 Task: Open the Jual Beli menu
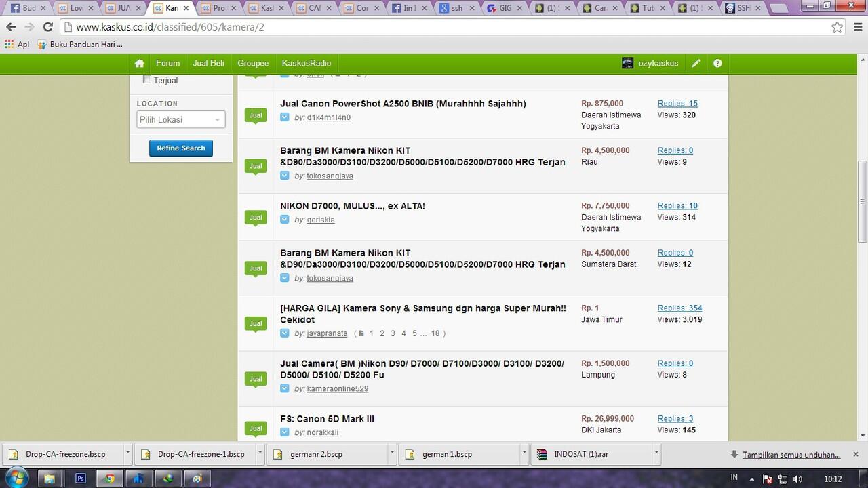(208, 63)
